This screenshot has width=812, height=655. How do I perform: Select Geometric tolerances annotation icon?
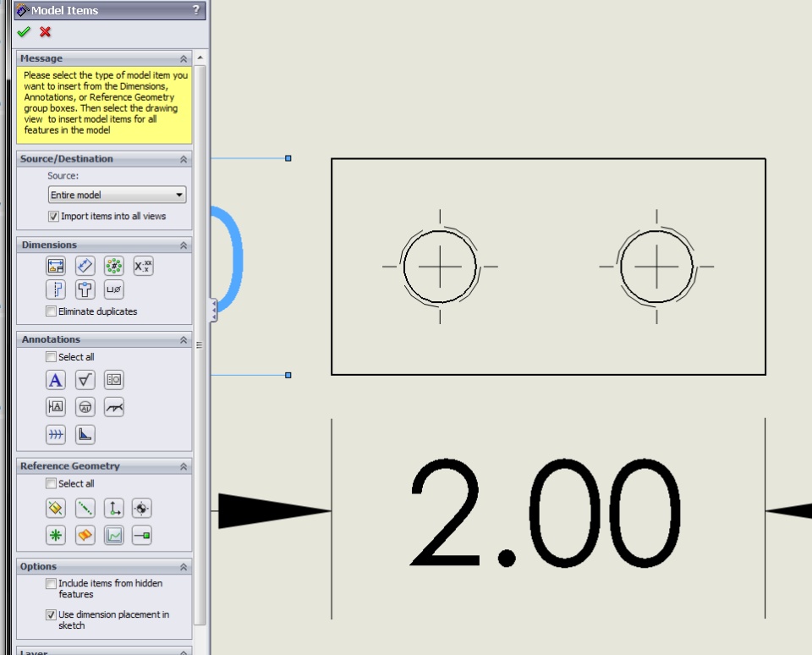(x=114, y=380)
